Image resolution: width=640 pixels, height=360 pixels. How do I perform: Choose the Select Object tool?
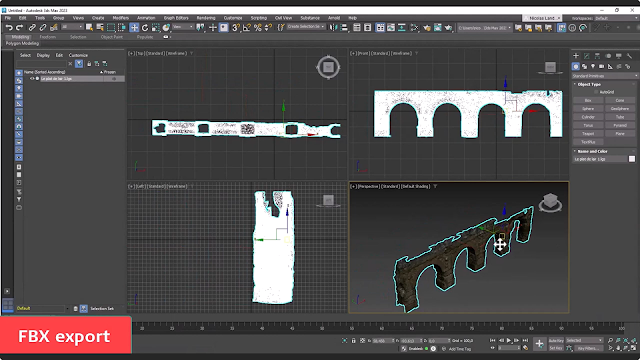89,27
